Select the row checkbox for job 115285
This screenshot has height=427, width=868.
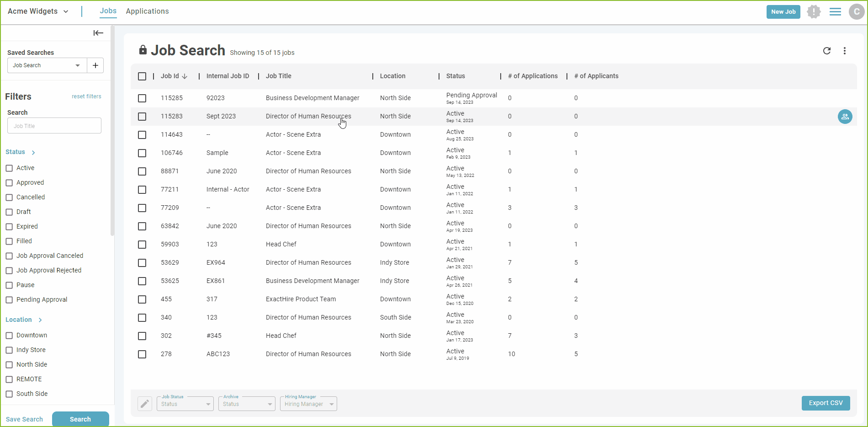click(142, 98)
